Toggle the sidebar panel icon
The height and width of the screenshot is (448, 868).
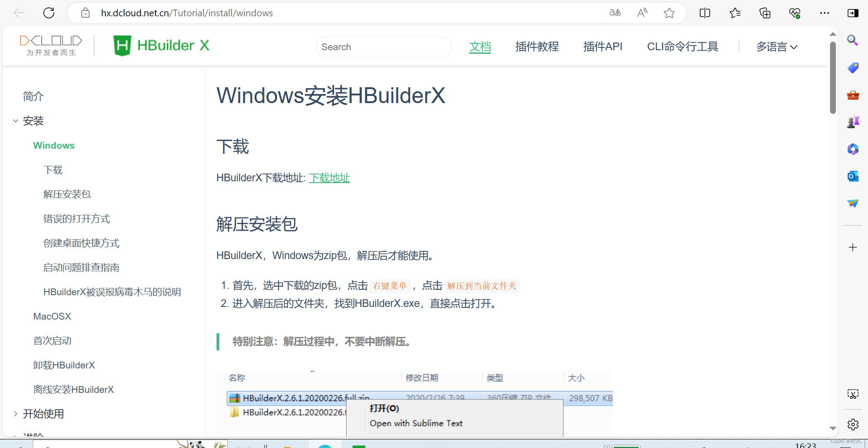tap(853, 13)
